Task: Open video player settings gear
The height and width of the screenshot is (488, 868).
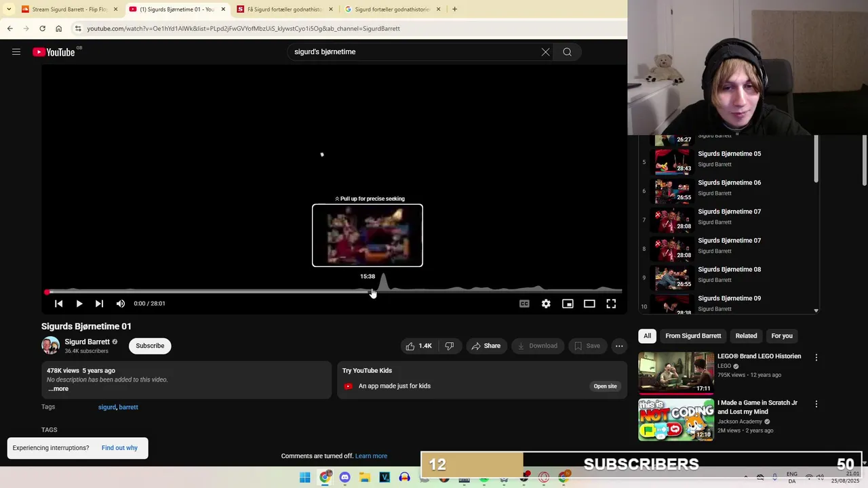Action: pos(546,304)
